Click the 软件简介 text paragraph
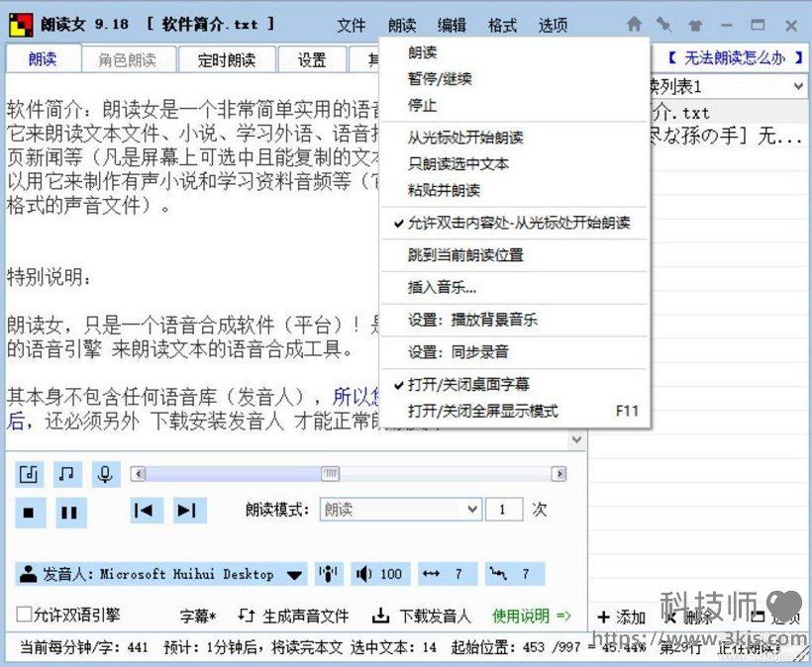The width and height of the screenshot is (812, 667). click(193, 157)
